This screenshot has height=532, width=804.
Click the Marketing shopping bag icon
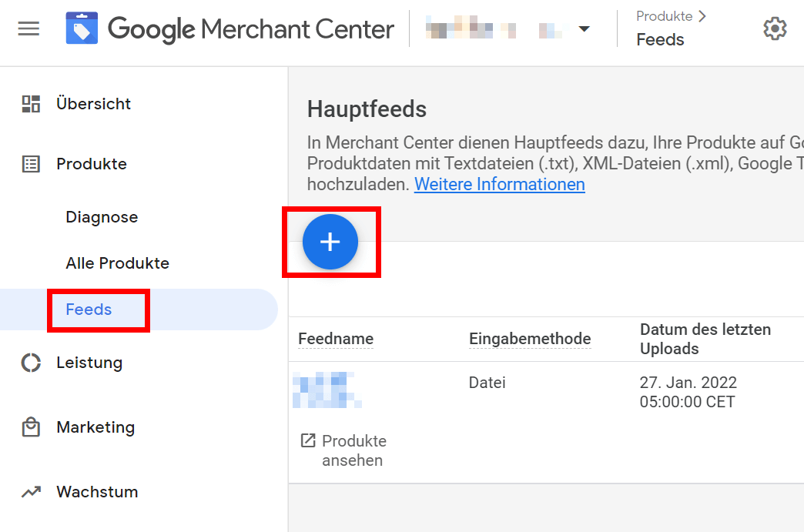pyautogui.click(x=31, y=427)
